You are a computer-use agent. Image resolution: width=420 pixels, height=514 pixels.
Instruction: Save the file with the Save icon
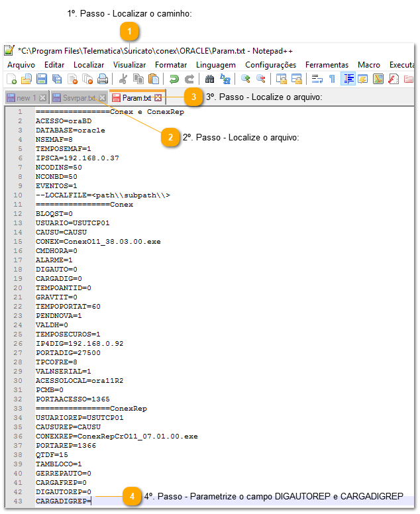click(42, 79)
